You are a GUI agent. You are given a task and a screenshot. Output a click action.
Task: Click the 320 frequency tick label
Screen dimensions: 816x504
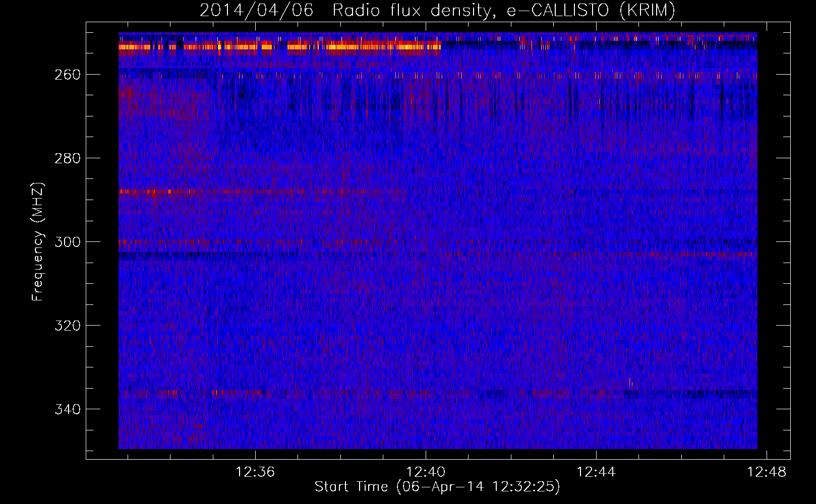click(67, 326)
